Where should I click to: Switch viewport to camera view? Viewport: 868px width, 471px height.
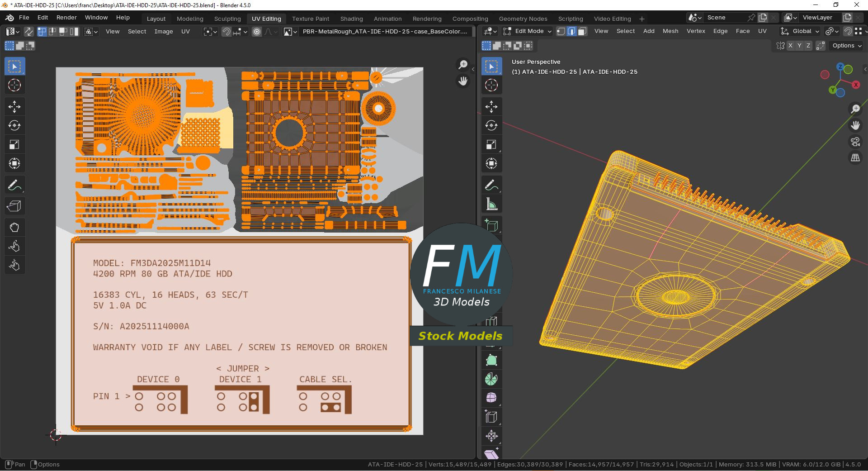855,142
